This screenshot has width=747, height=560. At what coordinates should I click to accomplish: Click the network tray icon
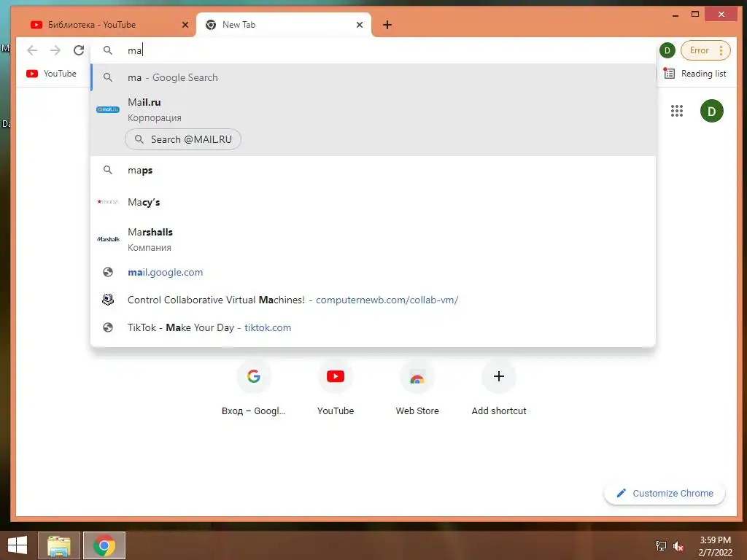pos(660,546)
